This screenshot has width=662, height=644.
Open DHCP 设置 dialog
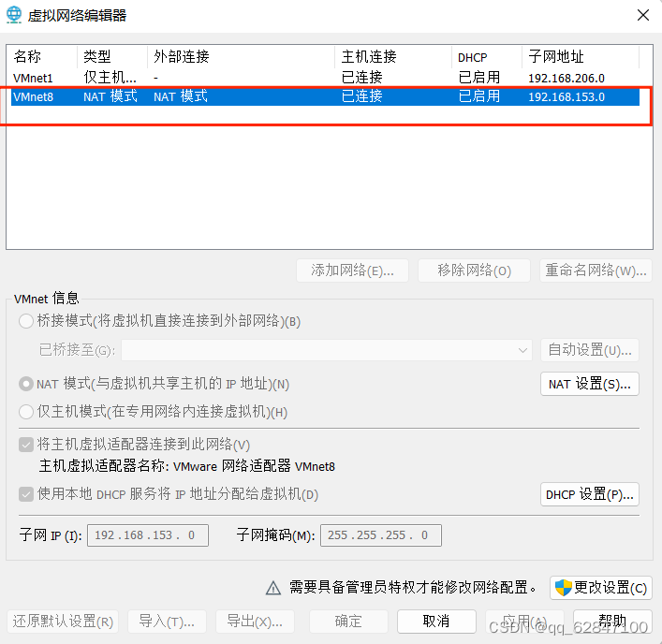pos(589,494)
